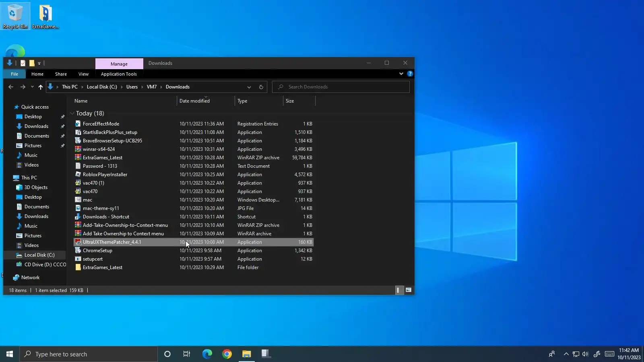Open the Windows Start menu
Viewport: 644px width, 362px height.
tap(10, 354)
